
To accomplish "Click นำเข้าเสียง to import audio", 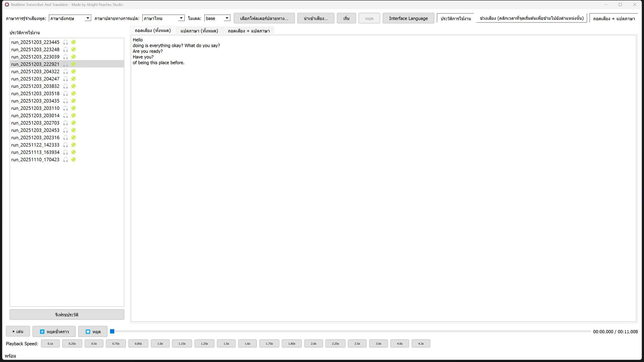I will tap(315, 18).
